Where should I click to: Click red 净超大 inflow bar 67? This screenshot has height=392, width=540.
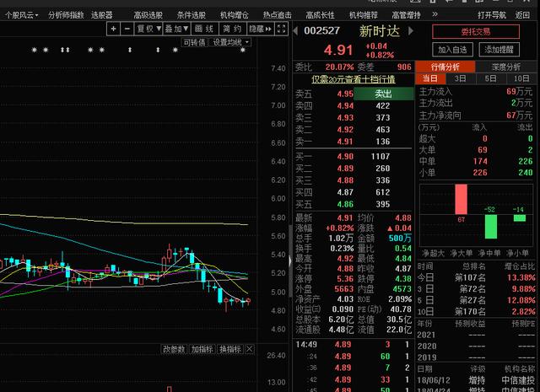click(462, 199)
